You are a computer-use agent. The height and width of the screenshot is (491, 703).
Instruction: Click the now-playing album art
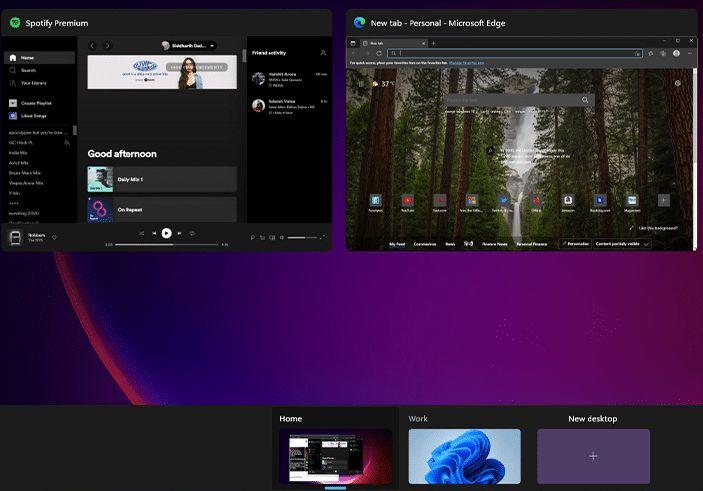click(x=16, y=237)
